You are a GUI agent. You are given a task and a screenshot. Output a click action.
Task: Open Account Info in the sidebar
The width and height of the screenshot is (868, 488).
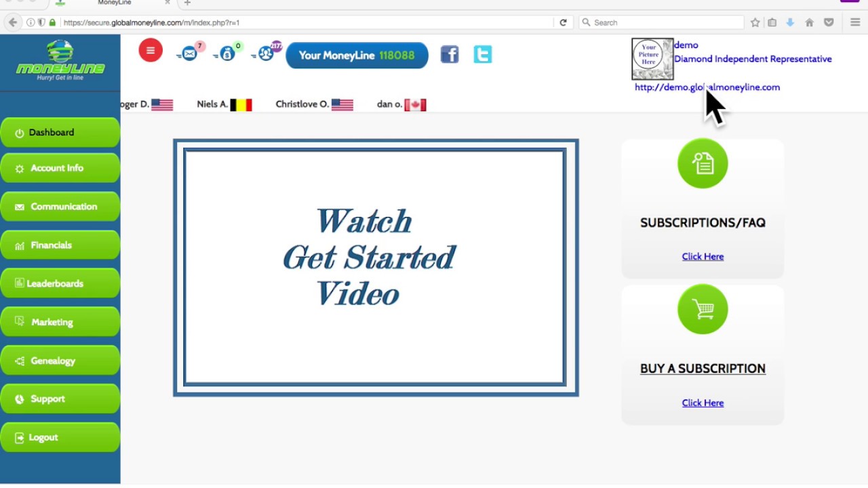tap(60, 168)
